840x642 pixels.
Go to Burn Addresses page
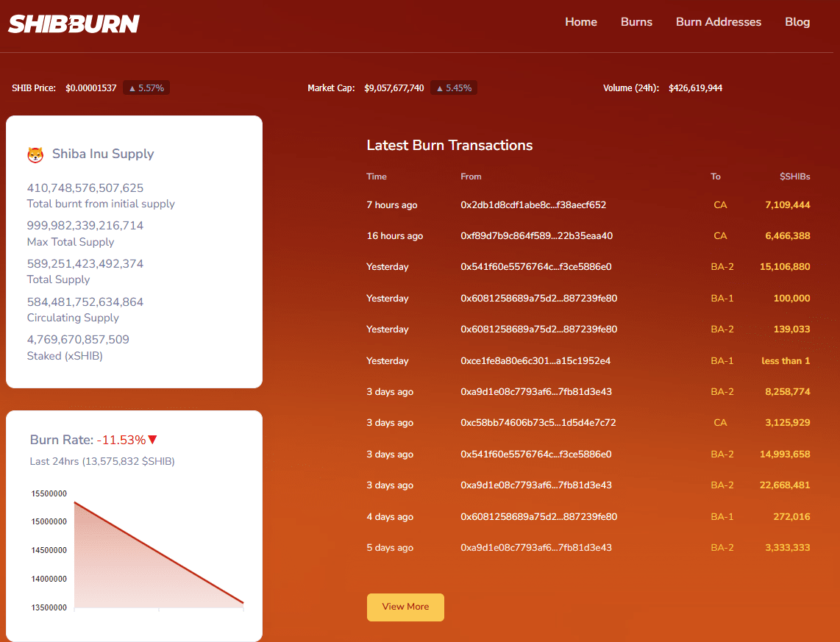tap(719, 22)
